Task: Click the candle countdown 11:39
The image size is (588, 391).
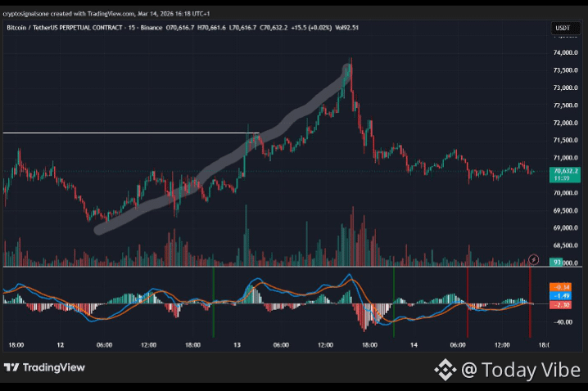Action: coord(562,178)
